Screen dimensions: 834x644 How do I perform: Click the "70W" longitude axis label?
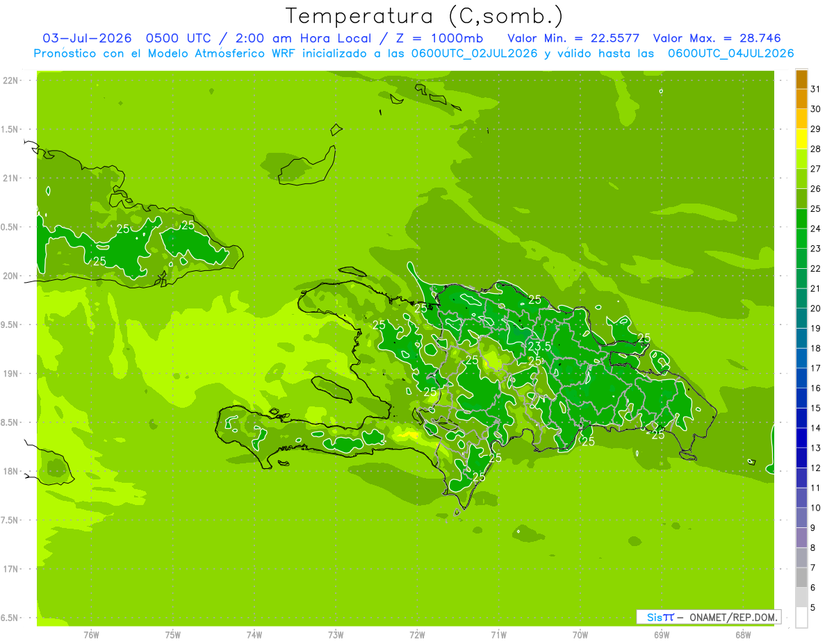tap(580, 634)
